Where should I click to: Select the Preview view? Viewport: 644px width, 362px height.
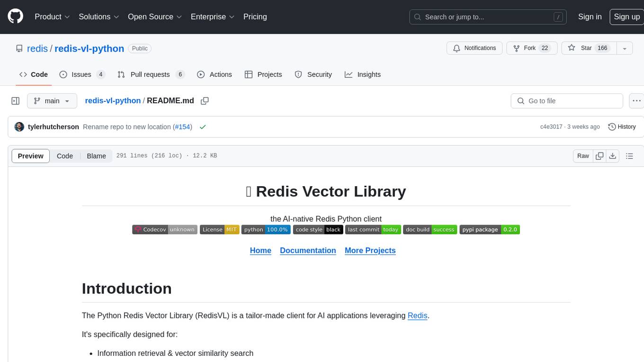point(31,156)
